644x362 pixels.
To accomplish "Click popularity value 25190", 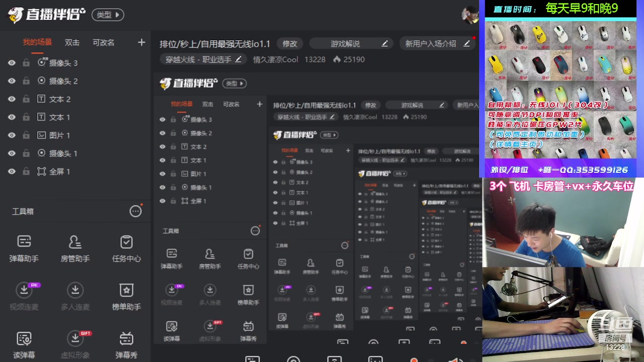I will 354,59.
